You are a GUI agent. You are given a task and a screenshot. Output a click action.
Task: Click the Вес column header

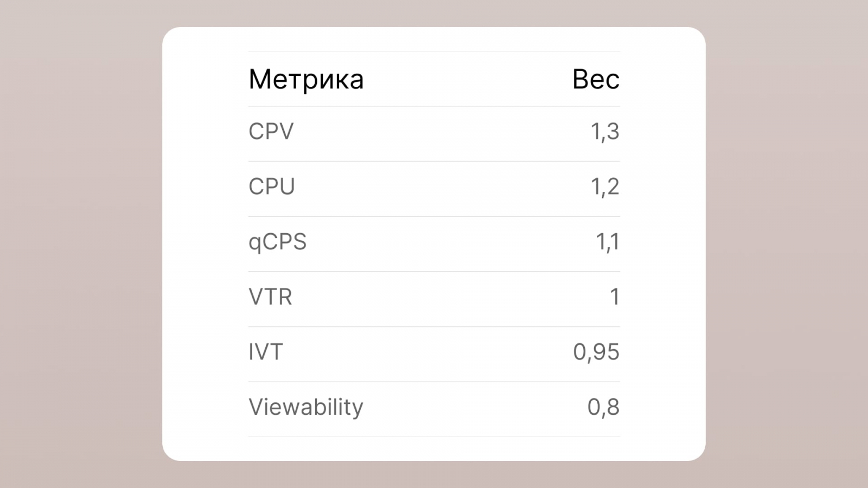(596, 79)
